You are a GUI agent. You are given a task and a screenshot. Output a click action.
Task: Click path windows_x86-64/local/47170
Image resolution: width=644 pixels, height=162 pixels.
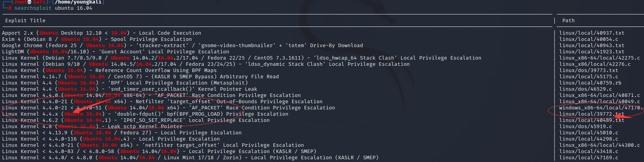tap(601, 108)
